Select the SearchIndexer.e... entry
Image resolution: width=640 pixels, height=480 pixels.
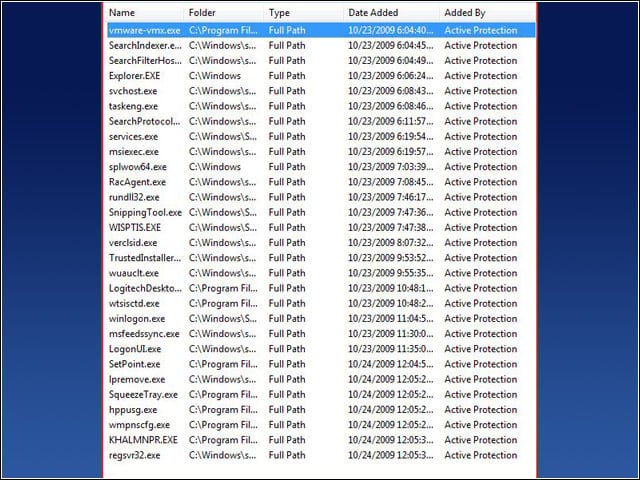pyautogui.click(x=321, y=45)
